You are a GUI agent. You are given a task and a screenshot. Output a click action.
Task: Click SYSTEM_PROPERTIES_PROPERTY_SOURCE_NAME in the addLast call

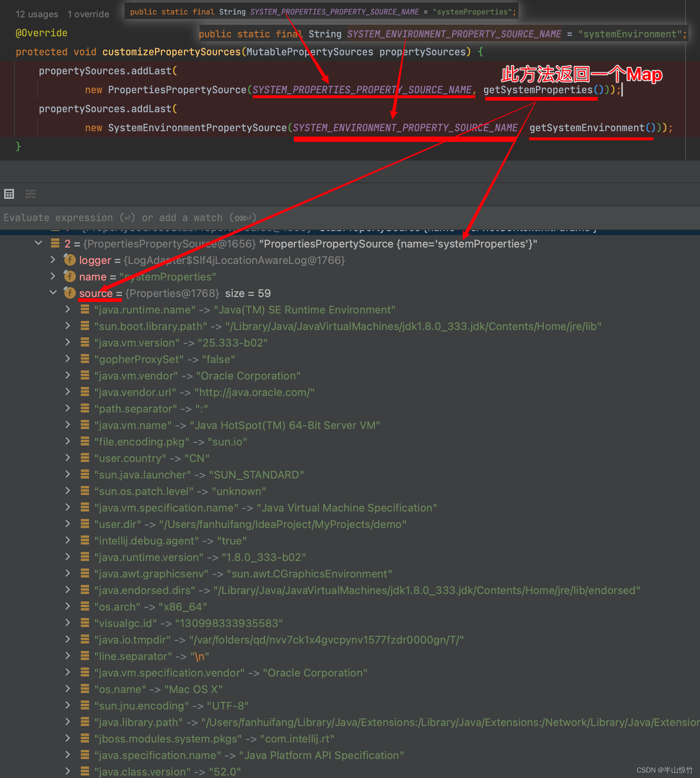pyautogui.click(x=362, y=90)
